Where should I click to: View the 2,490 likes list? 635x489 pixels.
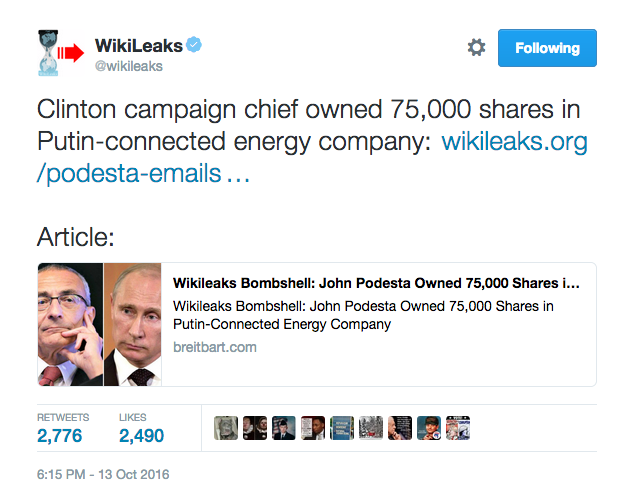[141, 435]
